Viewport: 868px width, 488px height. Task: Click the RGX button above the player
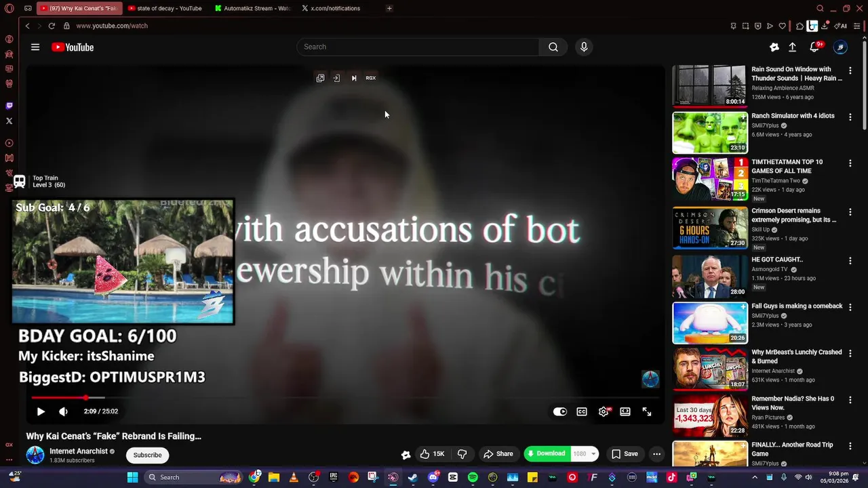(371, 78)
